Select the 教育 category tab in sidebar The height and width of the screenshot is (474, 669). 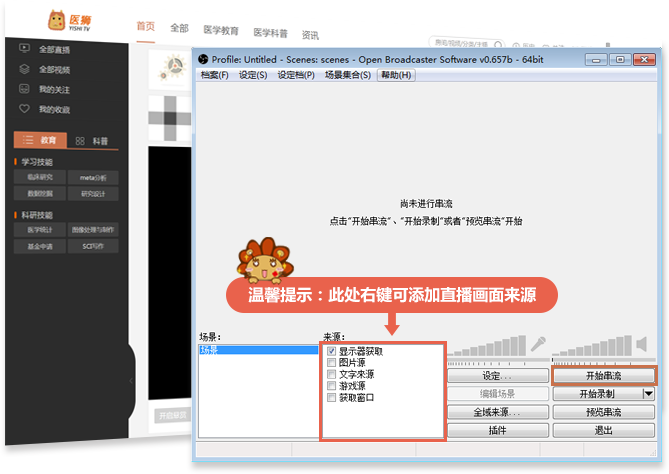[41, 140]
